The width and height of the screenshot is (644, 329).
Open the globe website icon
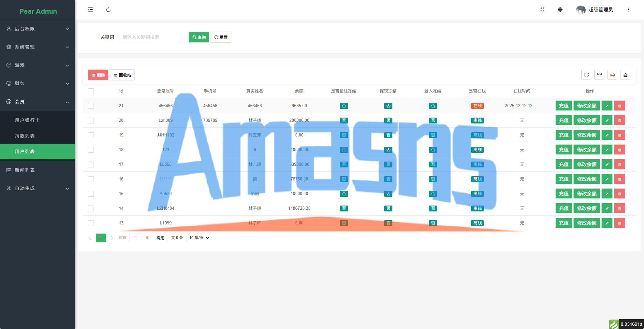click(560, 10)
